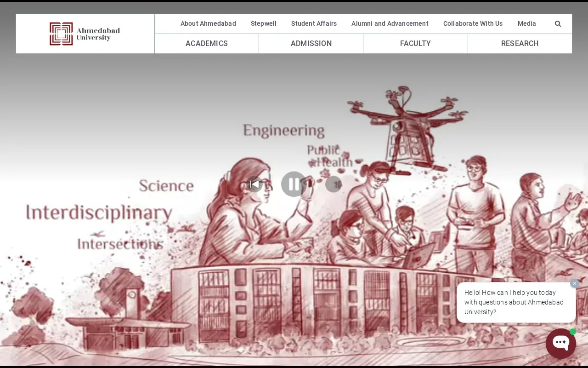Viewport: 588px width, 368px height.
Task: Go to About Ahmedabad page
Action: tap(208, 23)
